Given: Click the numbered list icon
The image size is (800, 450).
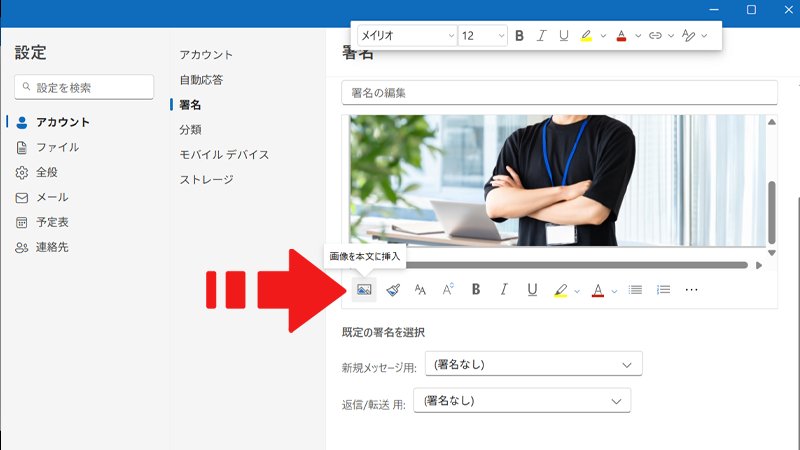Looking at the screenshot, I should (663, 290).
